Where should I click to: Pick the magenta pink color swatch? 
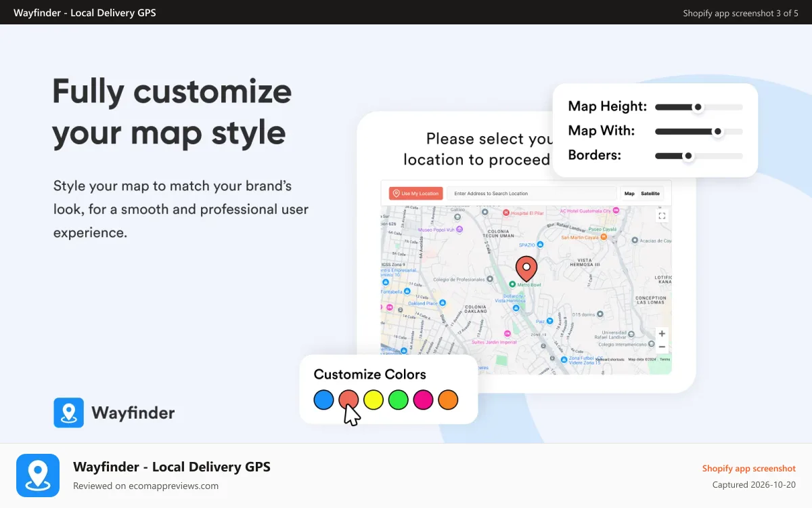(x=424, y=400)
